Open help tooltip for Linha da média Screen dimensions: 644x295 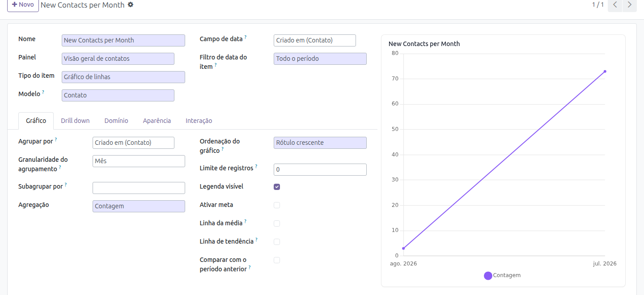246,221
